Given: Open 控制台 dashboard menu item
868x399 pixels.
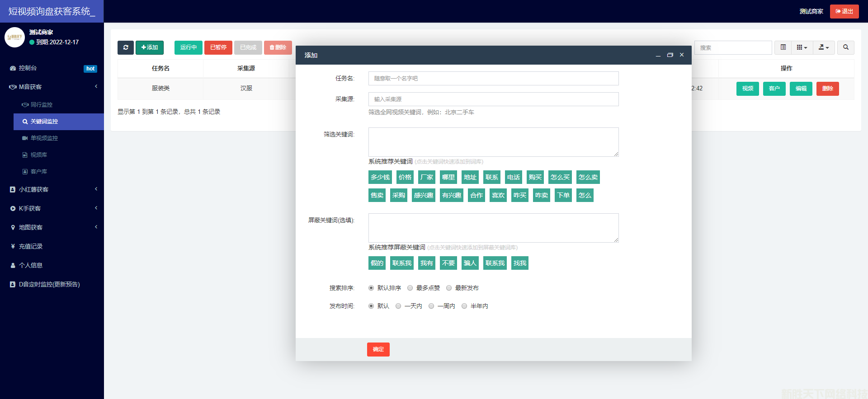Looking at the screenshot, I should 28,68.
